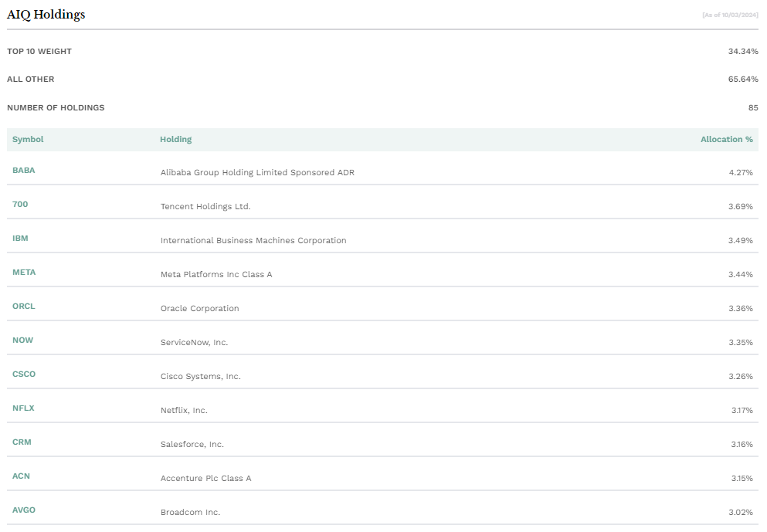
Task: Click the Holding column header
Action: coord(175,139)
